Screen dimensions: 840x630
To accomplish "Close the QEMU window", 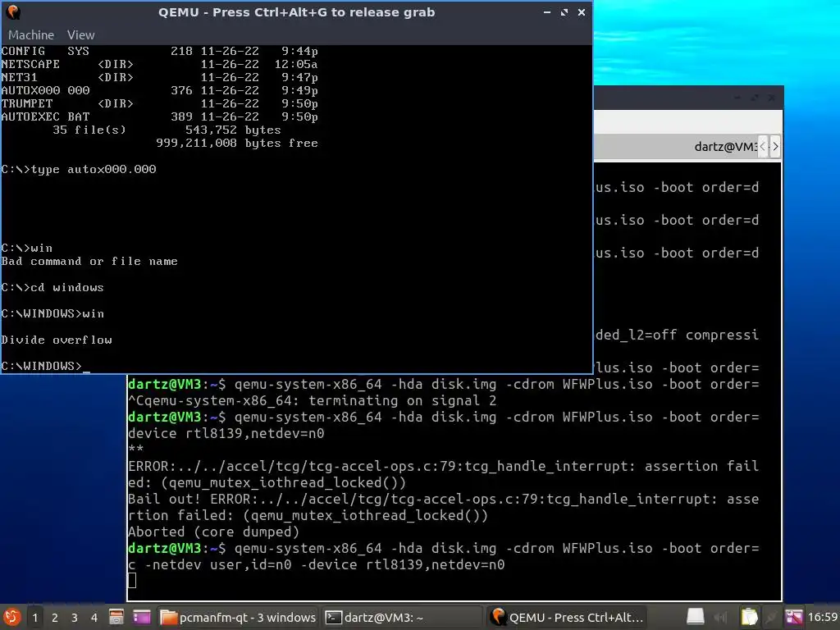I will [x=582, y=11].
